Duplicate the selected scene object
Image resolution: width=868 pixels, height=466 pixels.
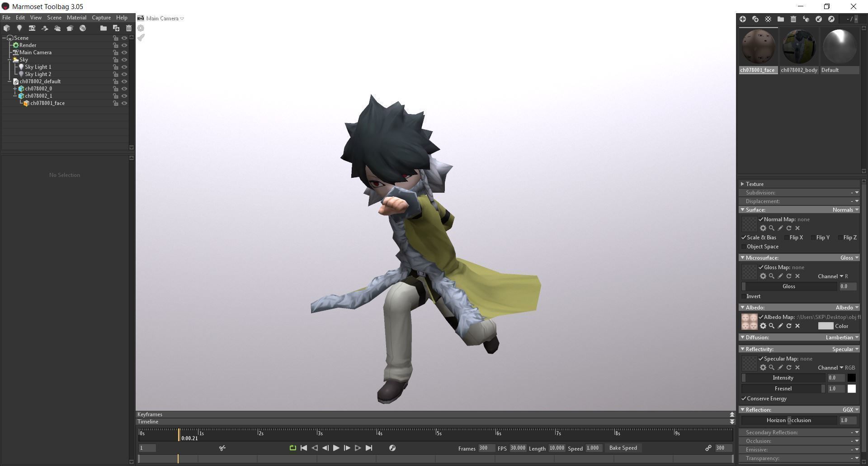click(x=116, y=28)
